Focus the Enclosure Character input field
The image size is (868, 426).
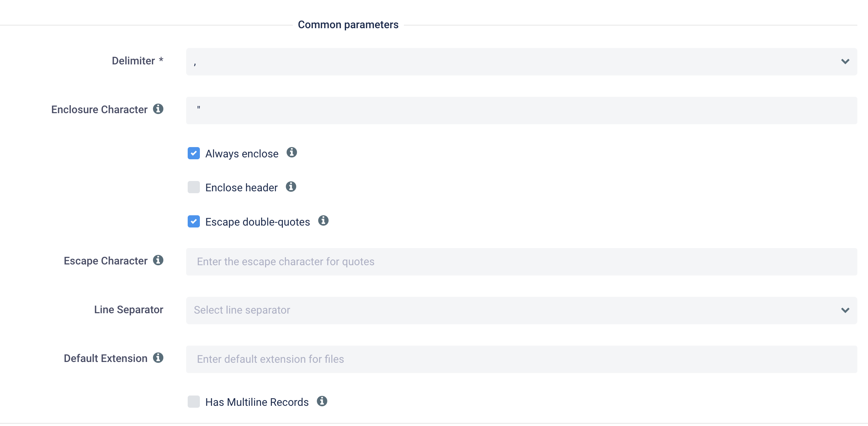coord(522,111)
